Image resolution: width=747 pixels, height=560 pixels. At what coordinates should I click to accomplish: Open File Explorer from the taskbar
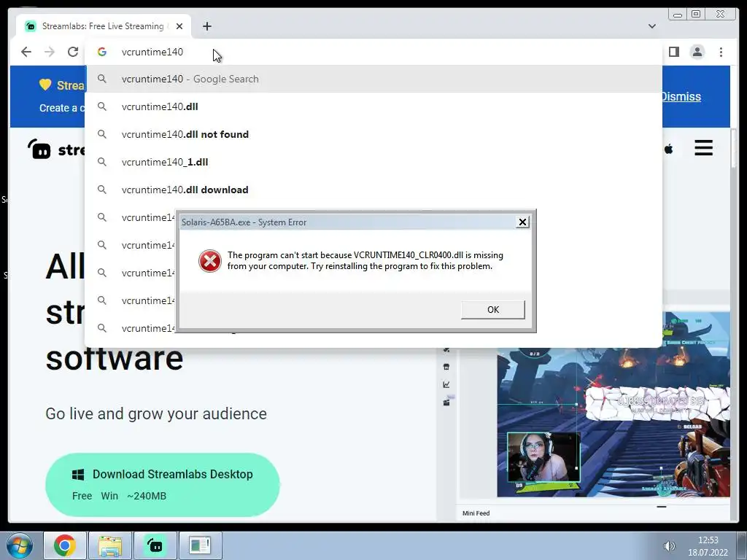pyautogui.click(x=110, y=545)
